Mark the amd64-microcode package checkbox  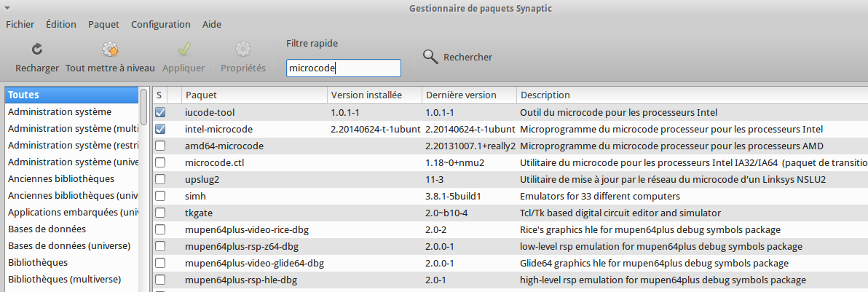click(160, 146)
